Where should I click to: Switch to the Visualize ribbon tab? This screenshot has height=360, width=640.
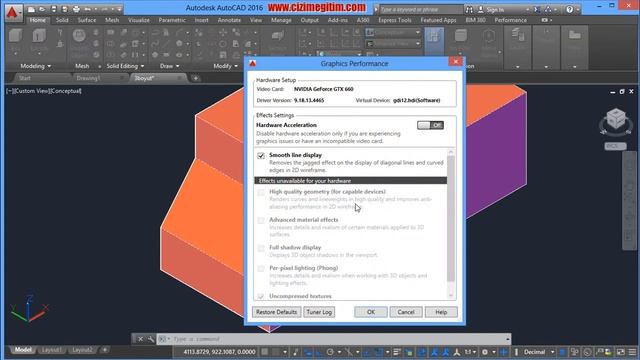tap(139, 20)
